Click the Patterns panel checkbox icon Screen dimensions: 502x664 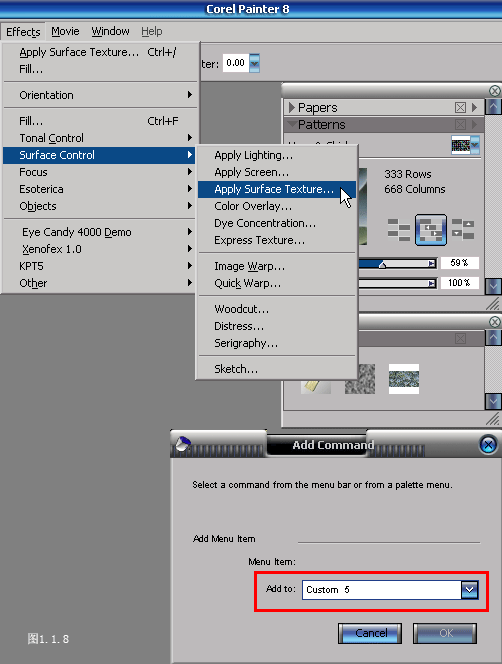coord(460,124)
